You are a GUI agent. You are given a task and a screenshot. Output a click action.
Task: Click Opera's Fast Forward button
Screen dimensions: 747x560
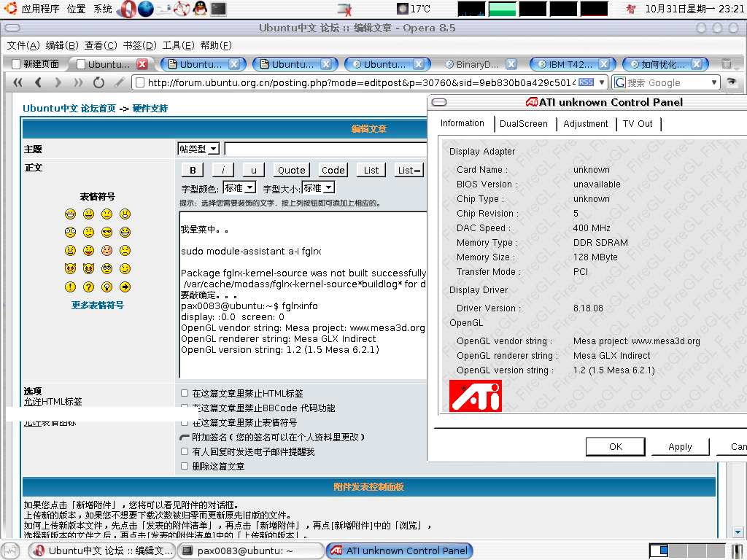(x=78, y=82)
